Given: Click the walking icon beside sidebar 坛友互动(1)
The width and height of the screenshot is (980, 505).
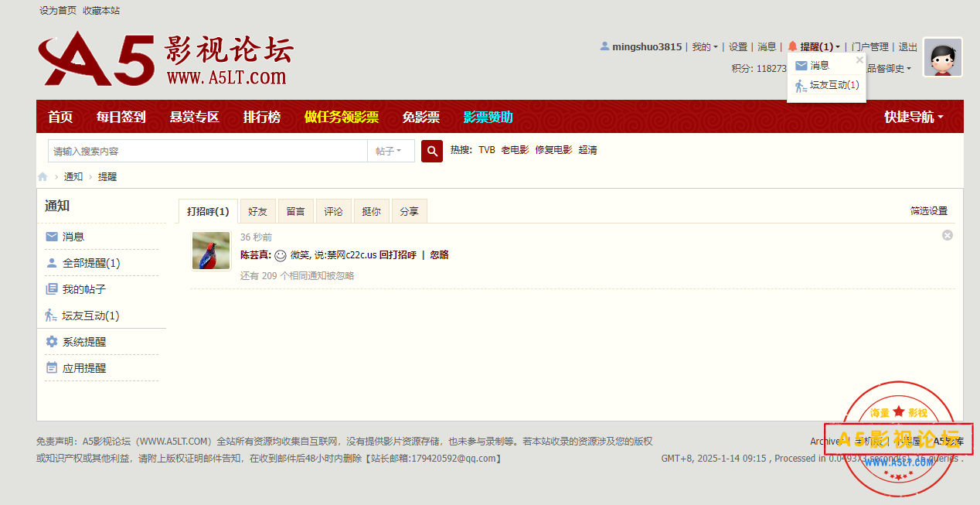Looking at the screenshot, I should pos(51,316).
